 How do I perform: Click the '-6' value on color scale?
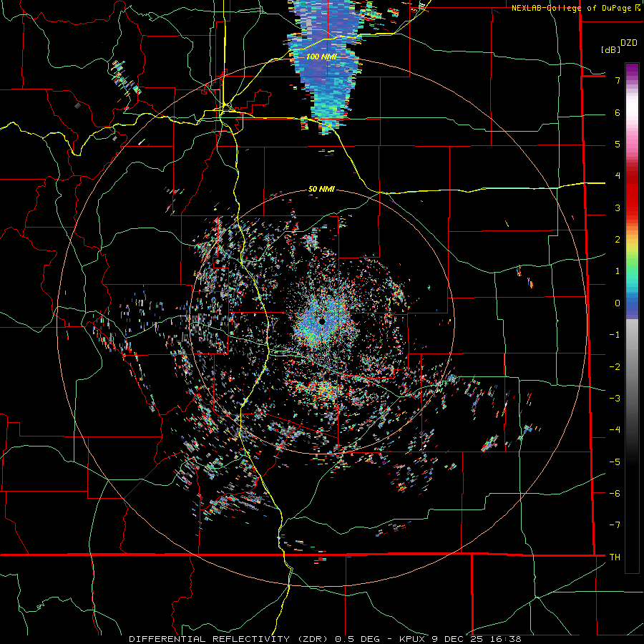pos(615,494)
